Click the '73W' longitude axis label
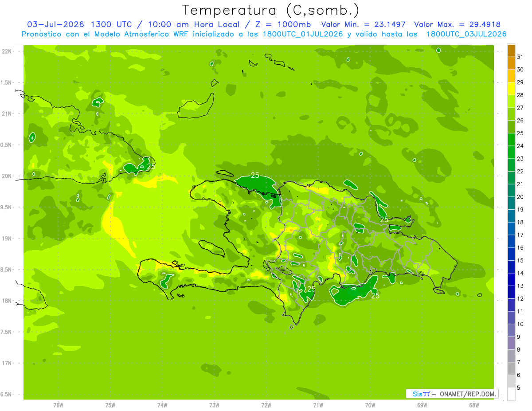Image resolution: width=532 pixels, height=411 pixels. (214, 405)
